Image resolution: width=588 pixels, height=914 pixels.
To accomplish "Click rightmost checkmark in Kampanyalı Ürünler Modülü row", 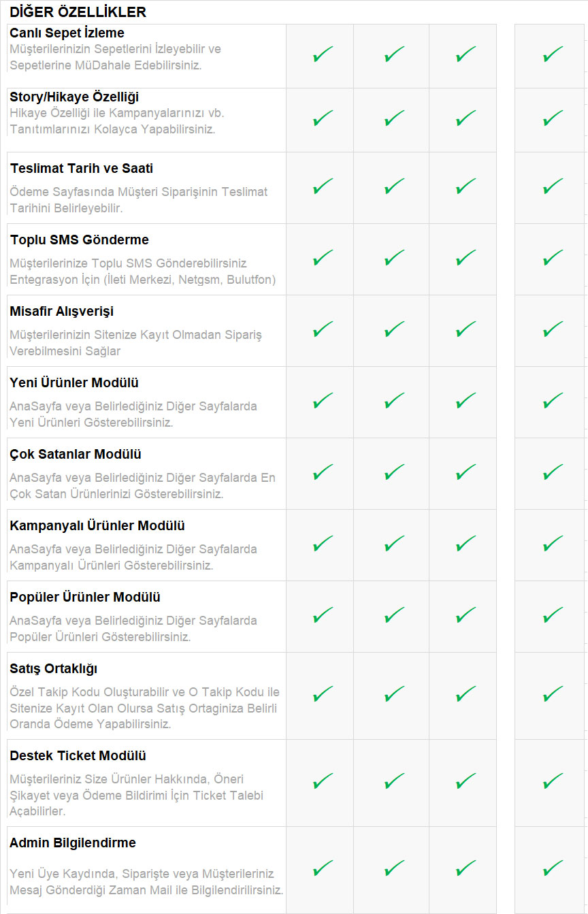I will click(x=553, y=544).
